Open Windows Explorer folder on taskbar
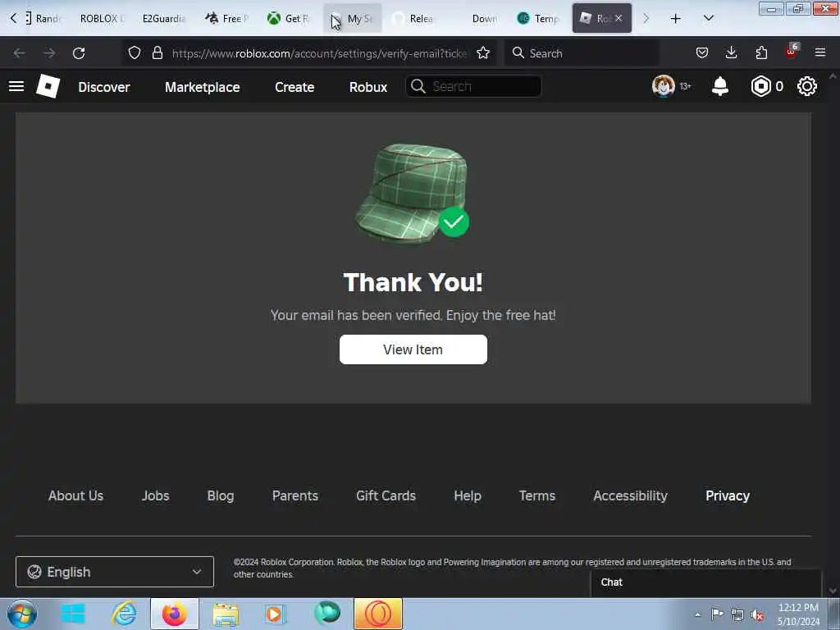Viewport: 840px width, 630px height. [226, 614]
